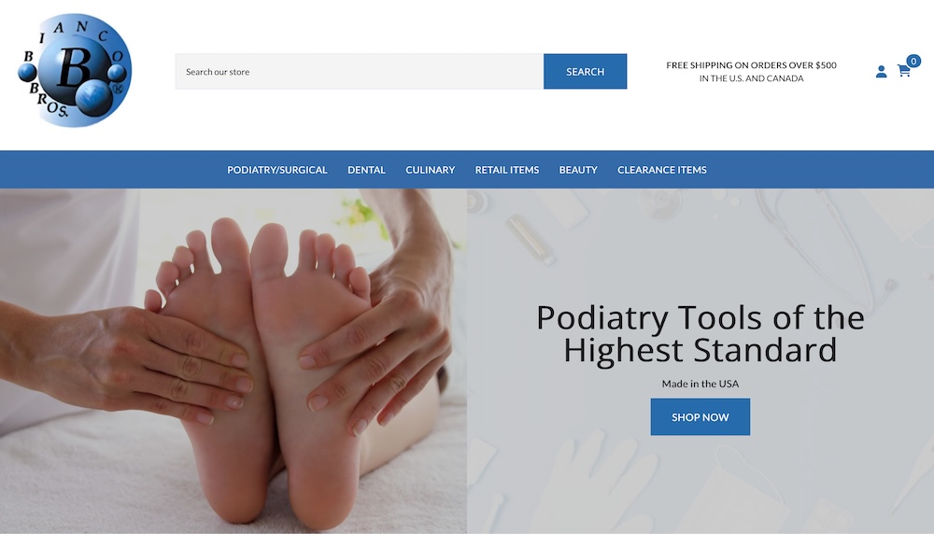Open the Dental menu item

tap(366, 170)
